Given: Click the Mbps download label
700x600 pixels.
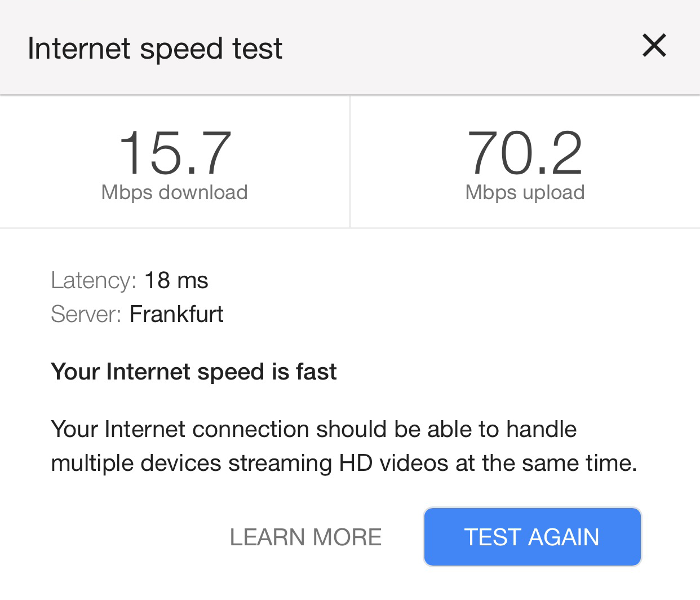Looking at the screenshot, I should coord(174,192).
